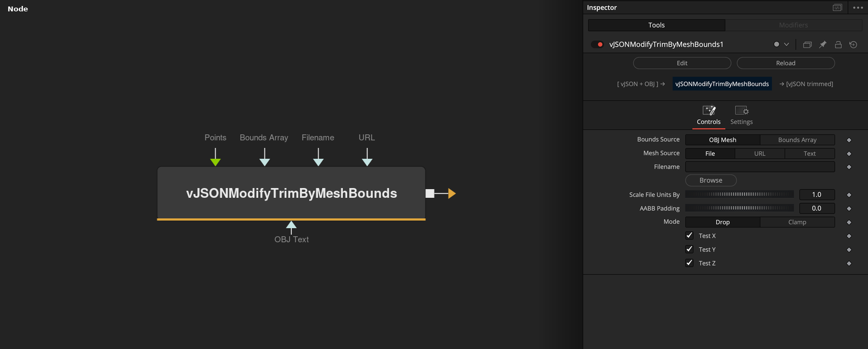Click the keyframe diamond for Test Y
This screenshot has height=349, width=868.
[x=849, y=250]
